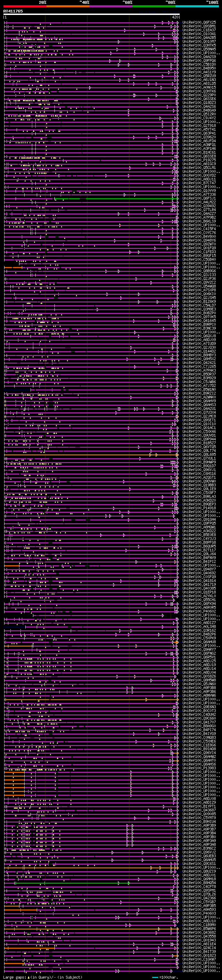Select UniRef100_Q43687 entry
Screen dimensions: 222x980
click(x=199, y=810)
